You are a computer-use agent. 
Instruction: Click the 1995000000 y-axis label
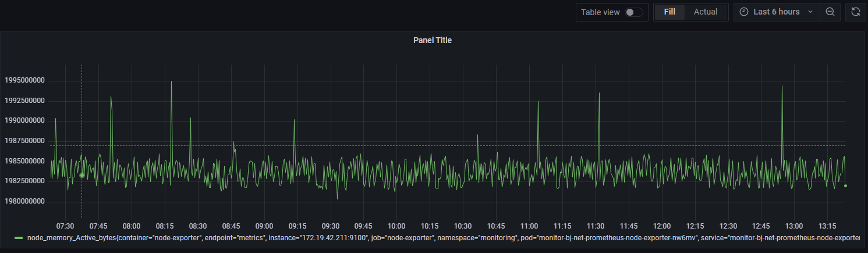tap(24, 80)
